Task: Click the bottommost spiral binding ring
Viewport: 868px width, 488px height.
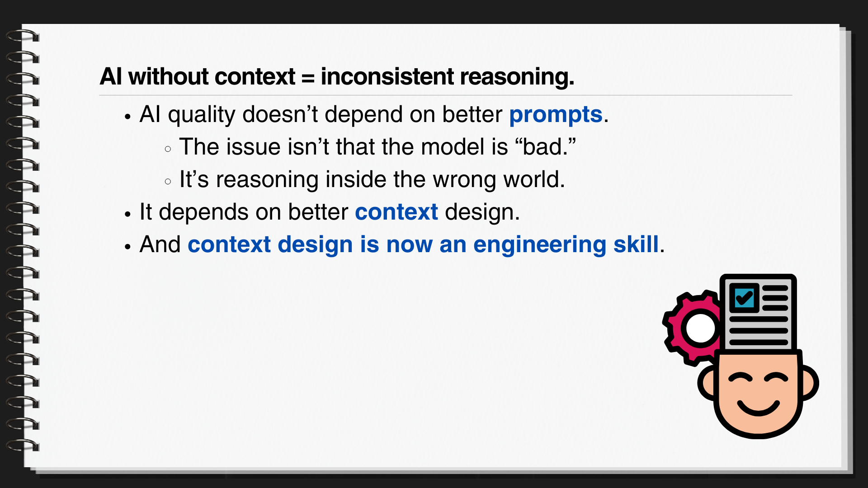Action: point(23,445)
